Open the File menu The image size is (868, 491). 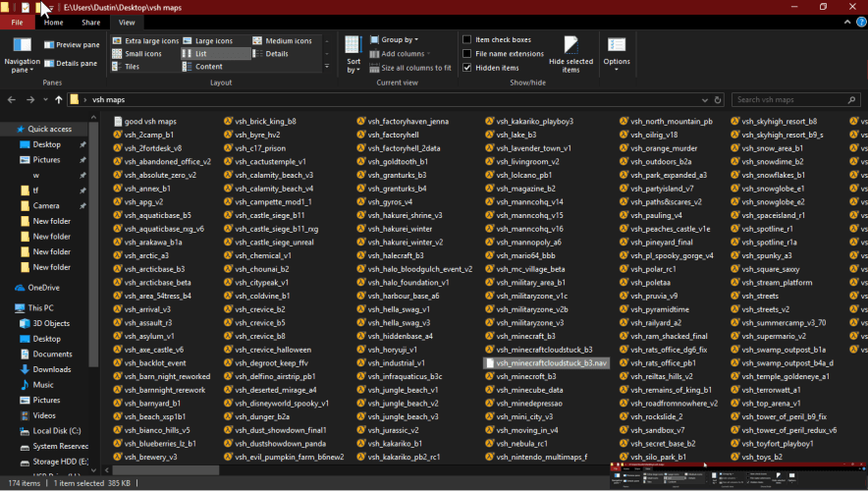[x=17, y=22]
